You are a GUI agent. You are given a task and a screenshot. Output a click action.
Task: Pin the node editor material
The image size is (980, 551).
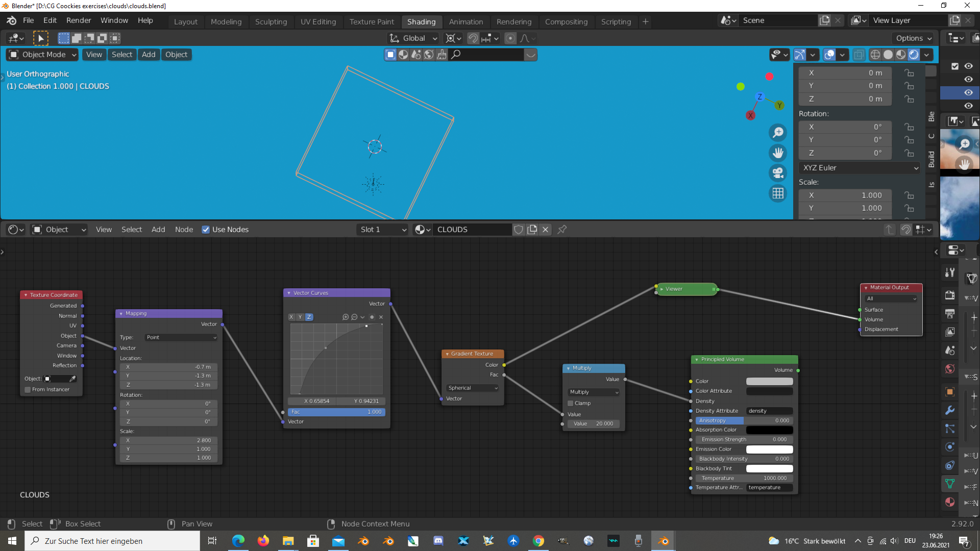click(562, 230)
